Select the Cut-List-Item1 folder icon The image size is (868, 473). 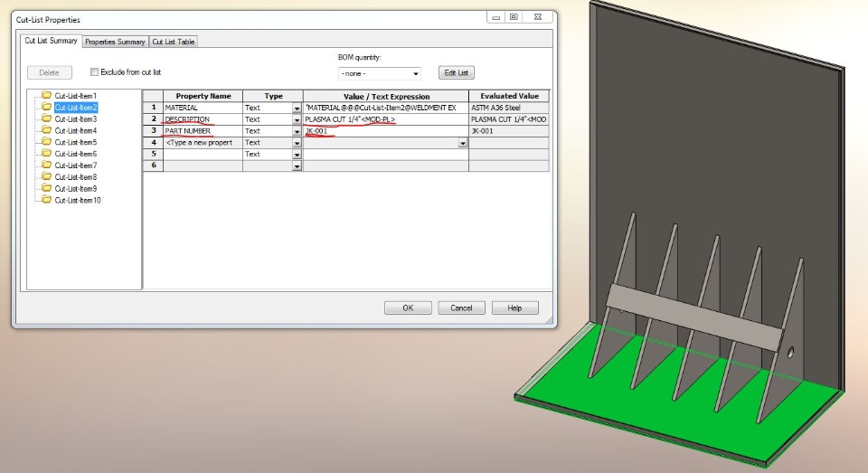tap(46, 95)
